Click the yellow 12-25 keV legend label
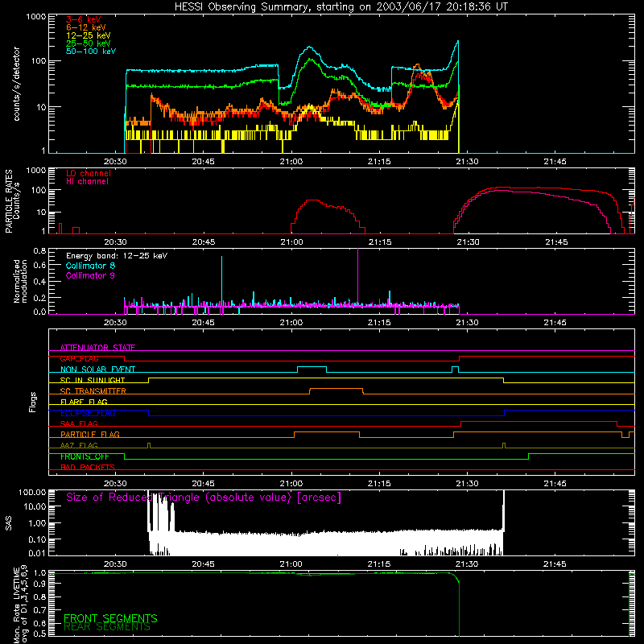Image resolution: width=644 pixels, height=644 pixels. [89, 35]
